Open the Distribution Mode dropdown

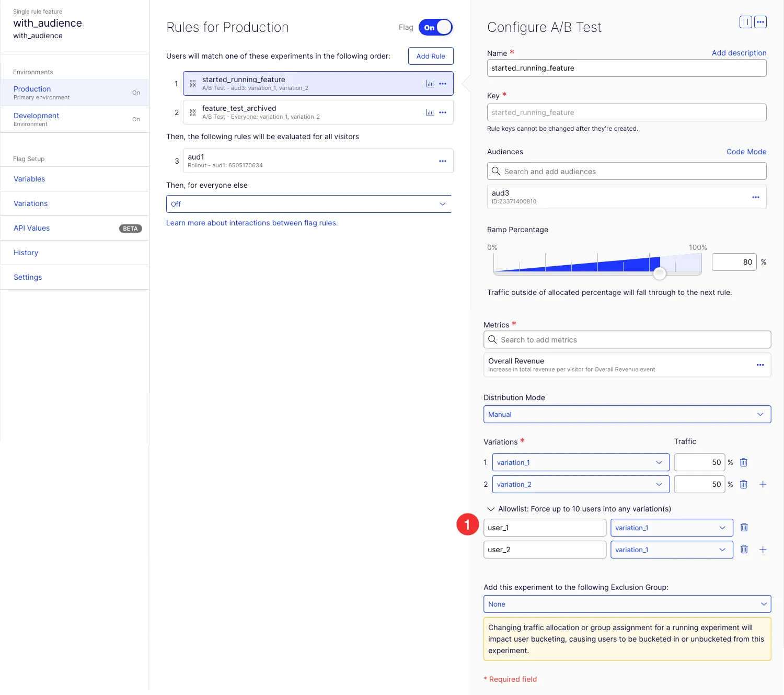627,414
